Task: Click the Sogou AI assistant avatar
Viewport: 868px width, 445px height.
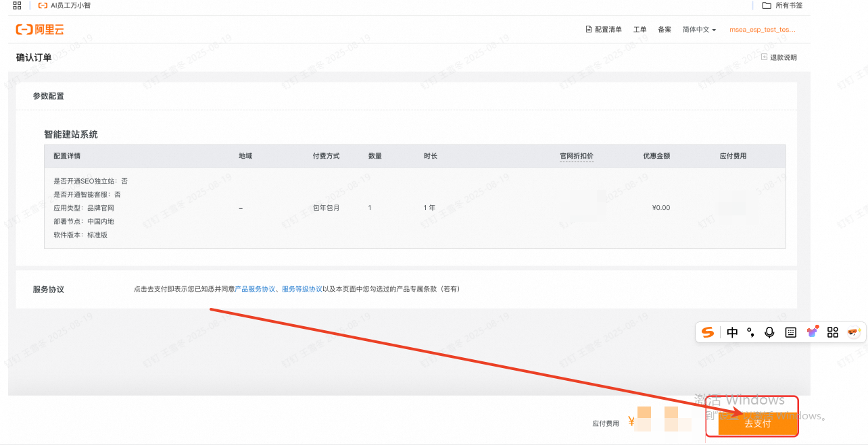Action: pyautogui.click(x=854, y=332)
